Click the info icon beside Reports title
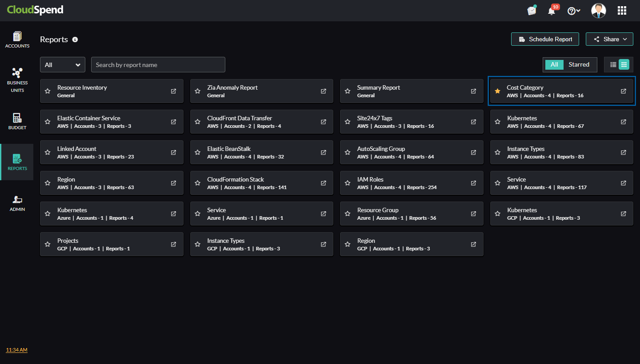Image resolution: width=640 pixels, height=364 pixels. click(x=75, y=40)
